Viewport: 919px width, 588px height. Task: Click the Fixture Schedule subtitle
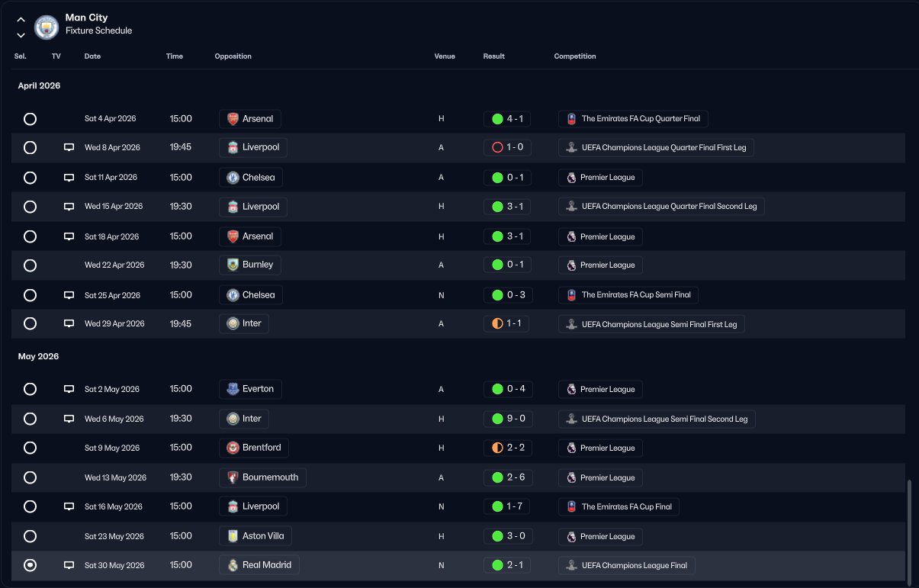tap(98, 31)
